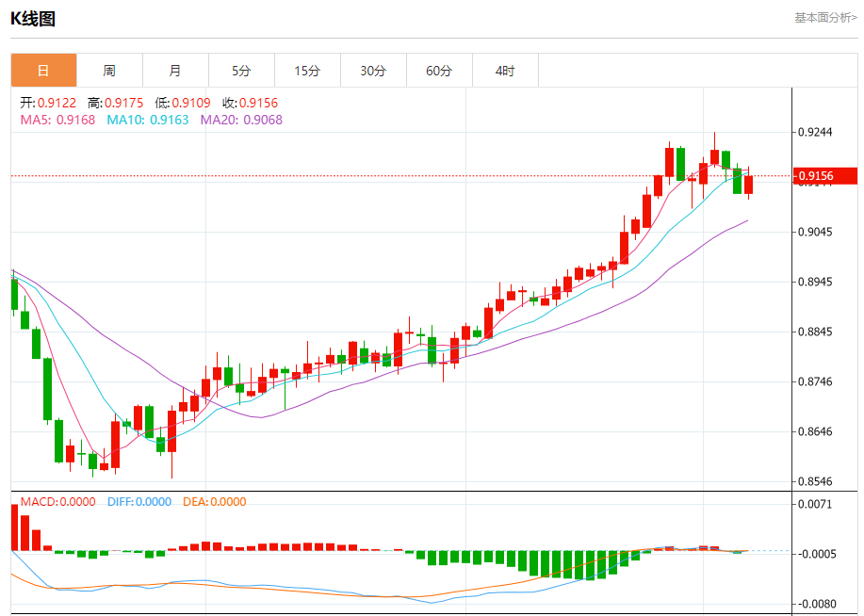
Task: Open the 基本面分析> link
Action: click(825, 18)
